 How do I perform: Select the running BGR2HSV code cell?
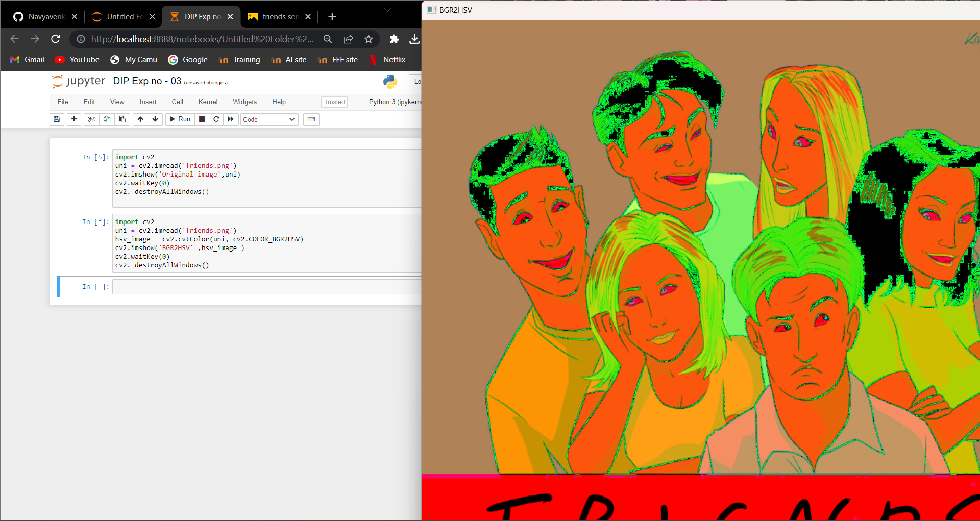coord(266,243)
